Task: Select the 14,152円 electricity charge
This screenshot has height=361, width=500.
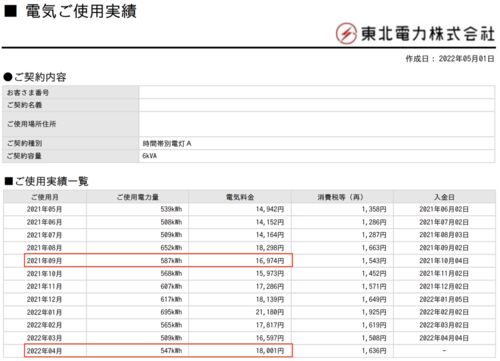Action: tap(270, 222)
